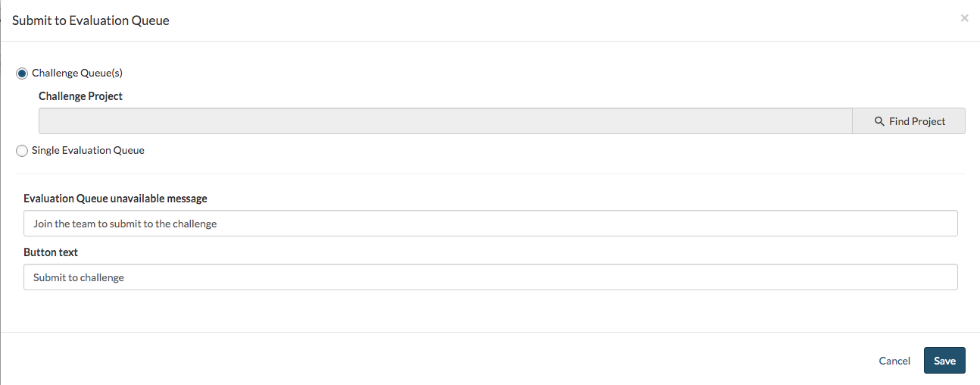Click the "Submit to challenge" text value

tap(79, 277)
